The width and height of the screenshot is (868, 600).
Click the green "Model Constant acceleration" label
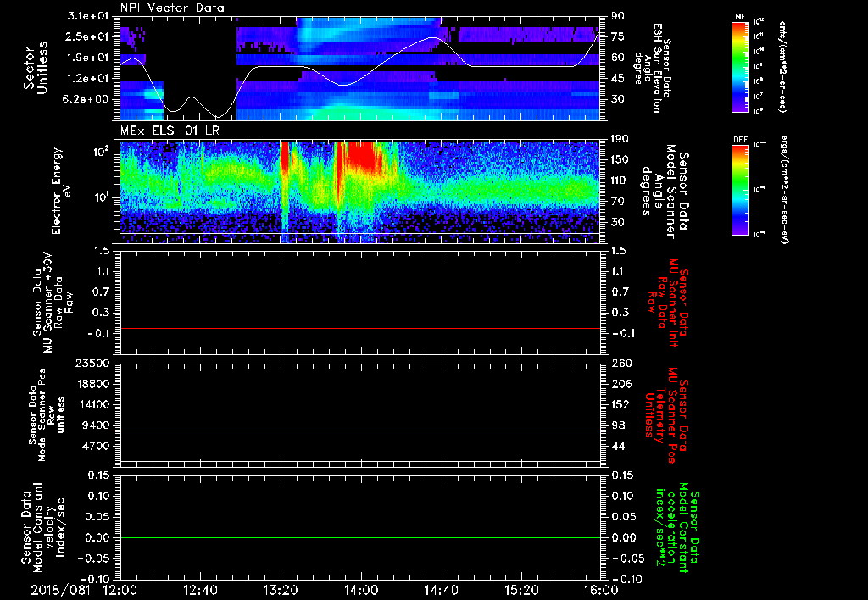click(676, 528)
